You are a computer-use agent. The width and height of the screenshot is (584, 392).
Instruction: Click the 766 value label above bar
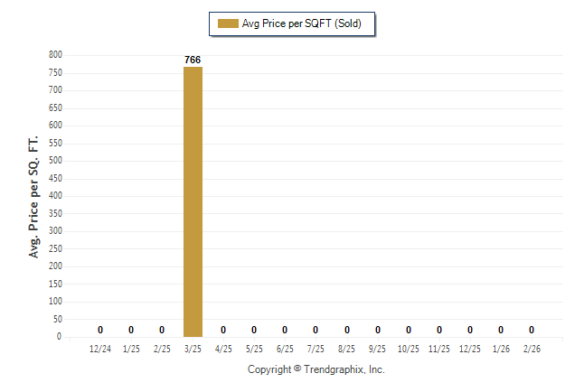coord(193,61)
